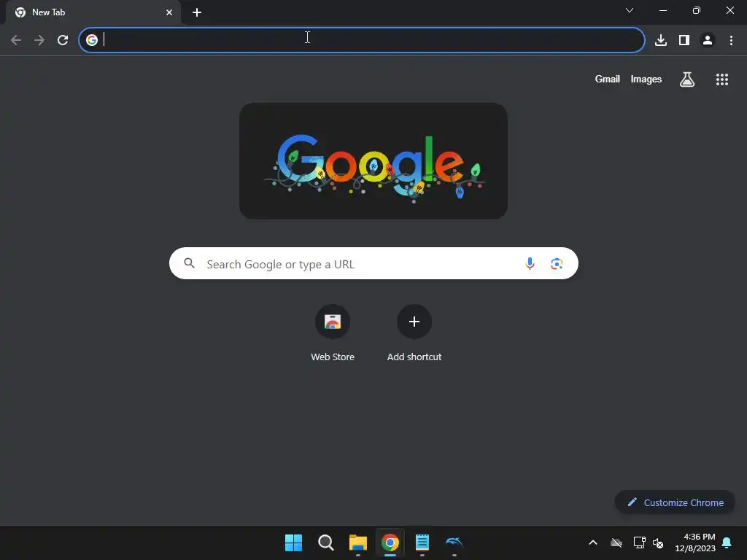Screen dimensions: 747x560
Task: Click the cloud sync tray icon
Action: [616, 542]
